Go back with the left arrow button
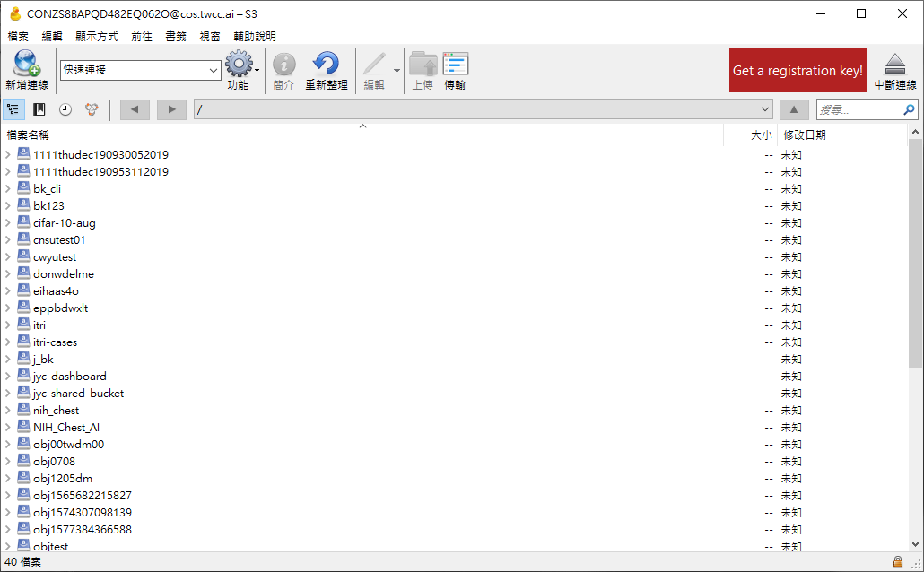 [x=135, y=109]
